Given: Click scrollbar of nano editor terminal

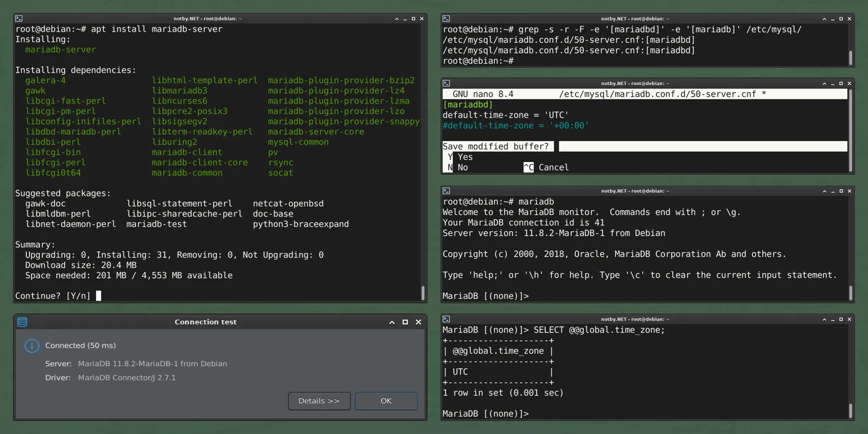Looking at the screenshot, I should 850,130.
